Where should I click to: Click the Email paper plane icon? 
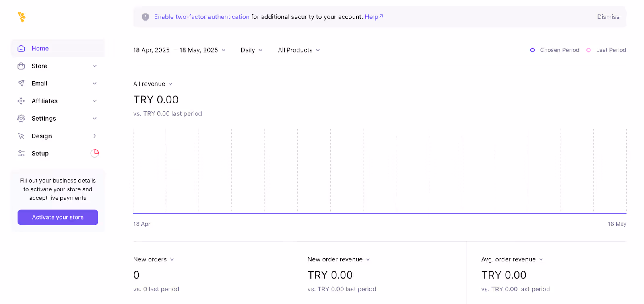[x=21, y=83]
